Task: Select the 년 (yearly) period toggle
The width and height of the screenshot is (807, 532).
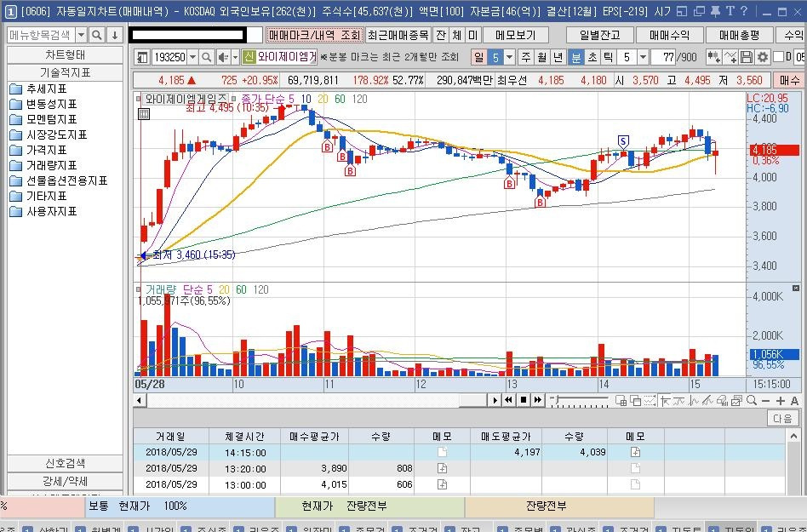Action: coord(558,57)
